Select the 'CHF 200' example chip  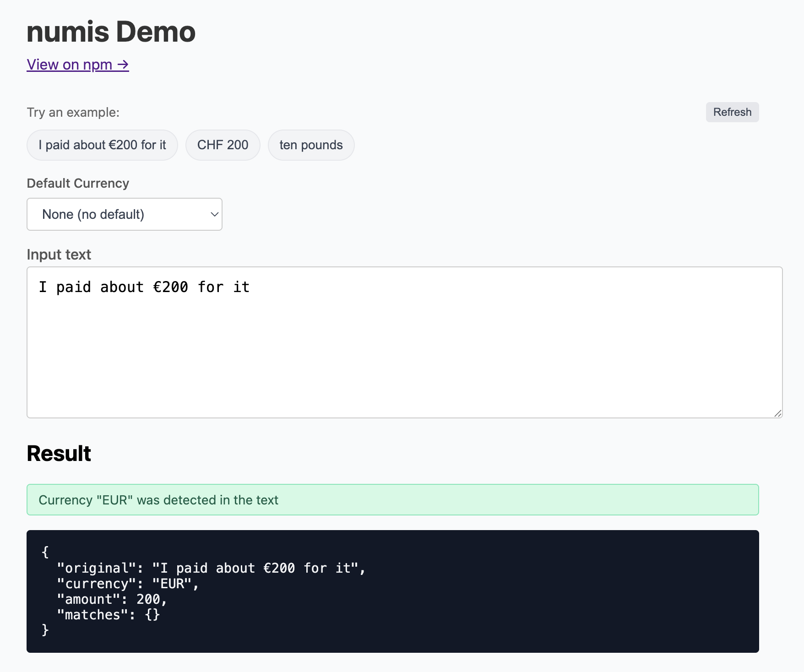click(223, 145)
